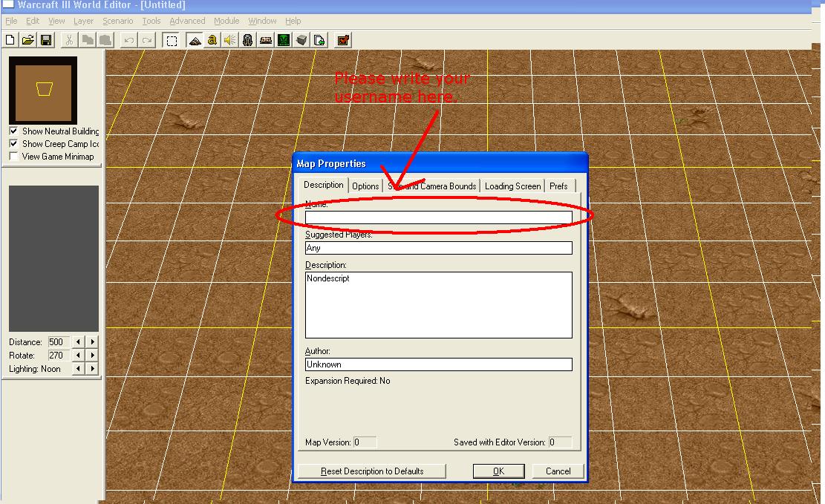Open the Scenario menu
The width and height of the screenshot is (825, 504).
tap(118, 21)
